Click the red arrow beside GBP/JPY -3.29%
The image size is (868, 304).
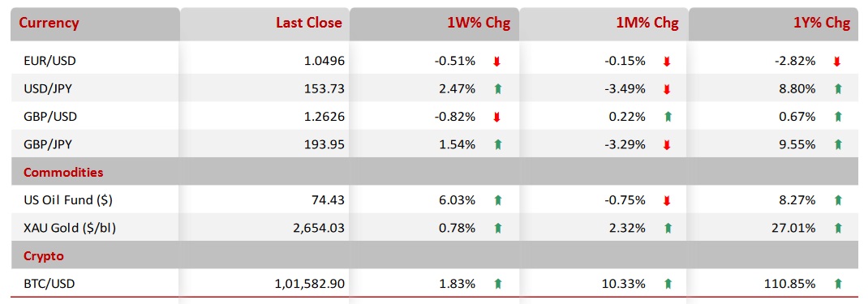tap(667, 145)
